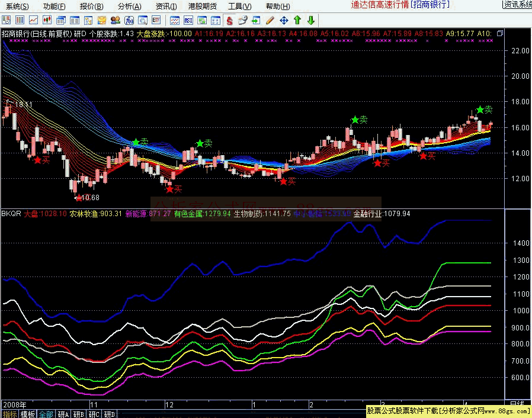Click the 个股涨跌:1.43 indicator value
The width and height of the screenshot is (532, 418).
[111, 34]
